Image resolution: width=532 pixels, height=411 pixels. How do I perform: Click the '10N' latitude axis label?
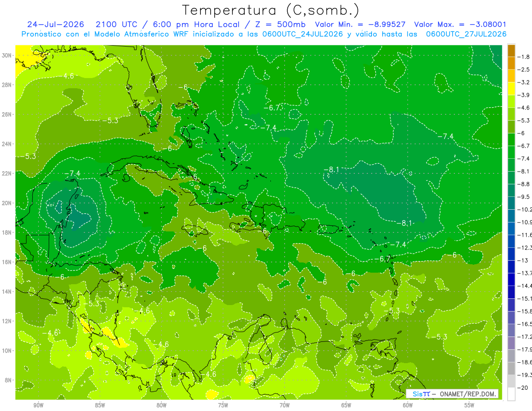pyautogui.click(x=8, y=351)
